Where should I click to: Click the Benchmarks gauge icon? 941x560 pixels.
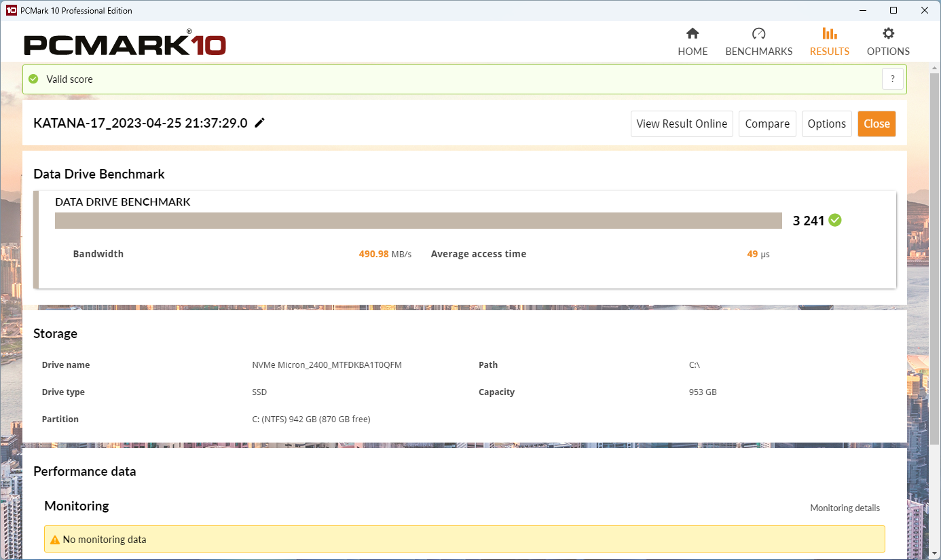pos(759,34)
